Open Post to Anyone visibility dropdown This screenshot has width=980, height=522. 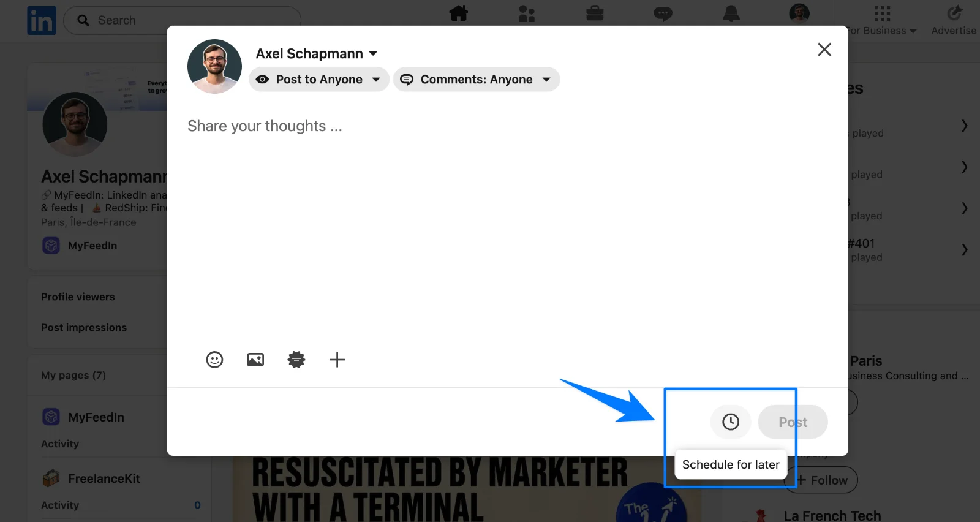(x=319, y=80)
